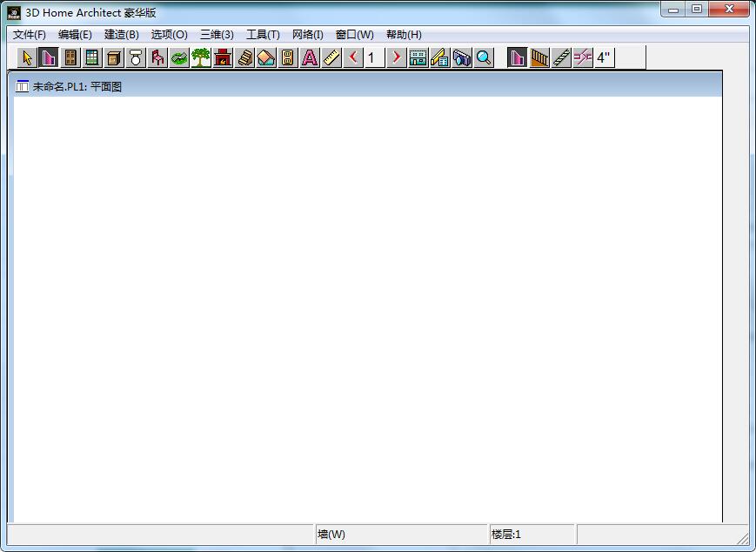
Task: Click the floor number 1 box
Action: 375,57
